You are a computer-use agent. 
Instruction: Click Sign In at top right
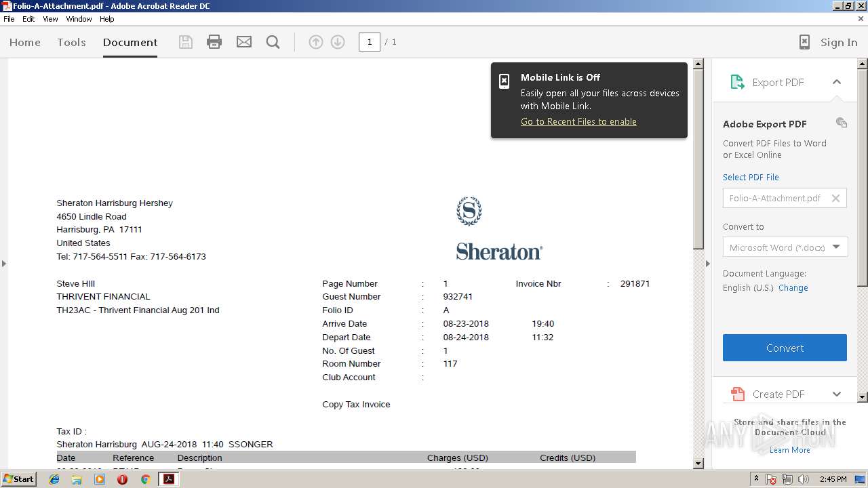click(x=839, y=42)
